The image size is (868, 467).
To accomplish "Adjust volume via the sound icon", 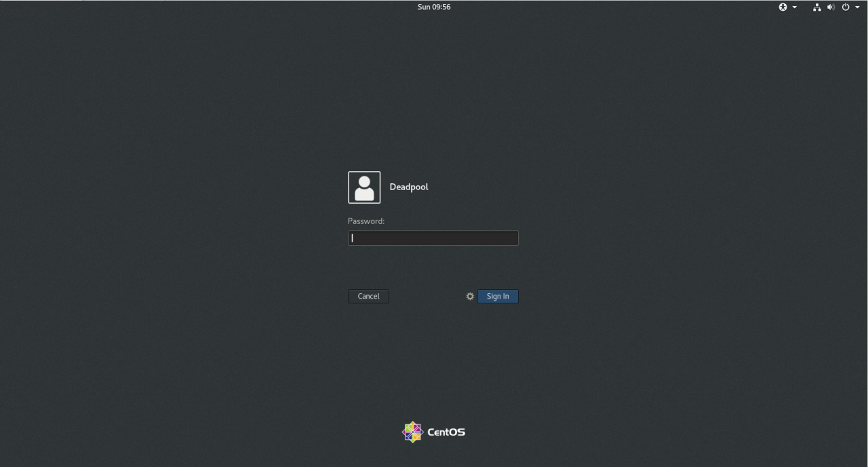I will (831, 7).
